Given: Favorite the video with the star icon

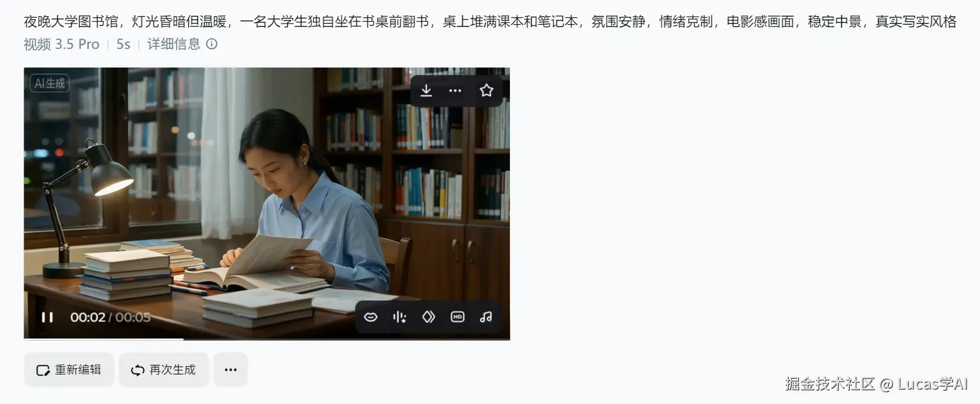Looking at the screenshot, I should [486, 90].
